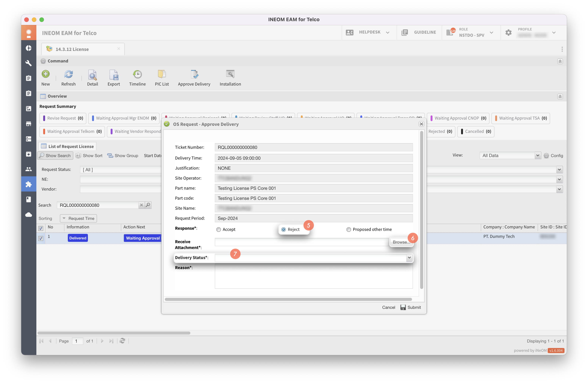588x383 pixels.
Task: Open the server storage sidebar icon
Action: [x=29, y=139]
